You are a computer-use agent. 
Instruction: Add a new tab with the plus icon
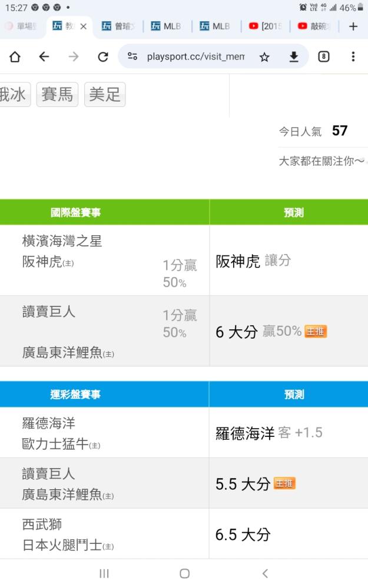tap(353, 26)
